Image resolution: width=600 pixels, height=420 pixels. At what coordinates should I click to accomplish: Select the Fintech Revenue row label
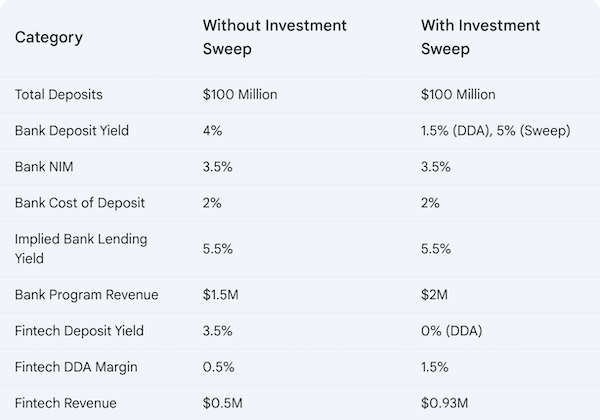[x=65, y=403]
